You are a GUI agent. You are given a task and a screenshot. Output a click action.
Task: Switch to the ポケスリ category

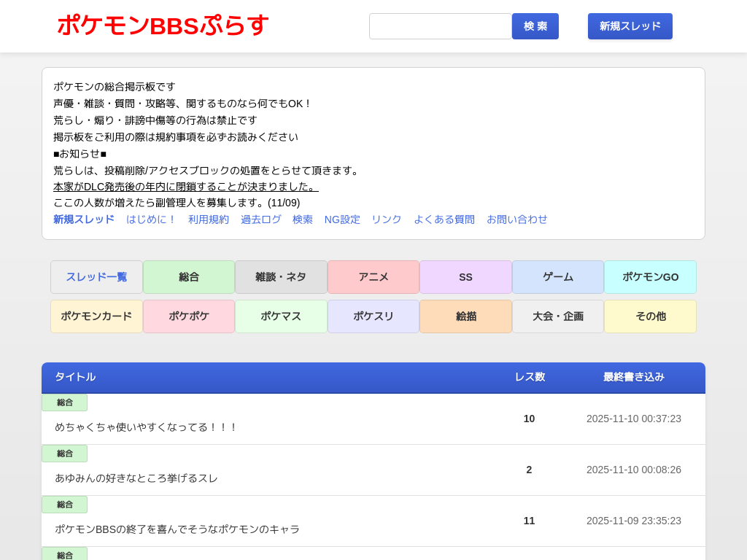[373, 316]
